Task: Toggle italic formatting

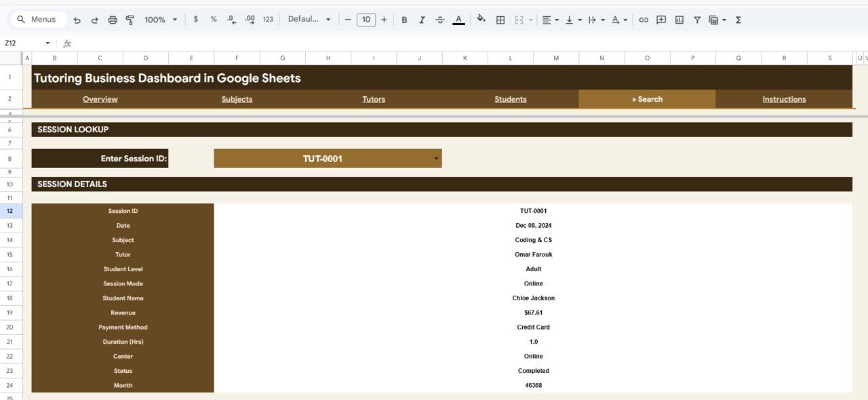Action: pos(422,20)
